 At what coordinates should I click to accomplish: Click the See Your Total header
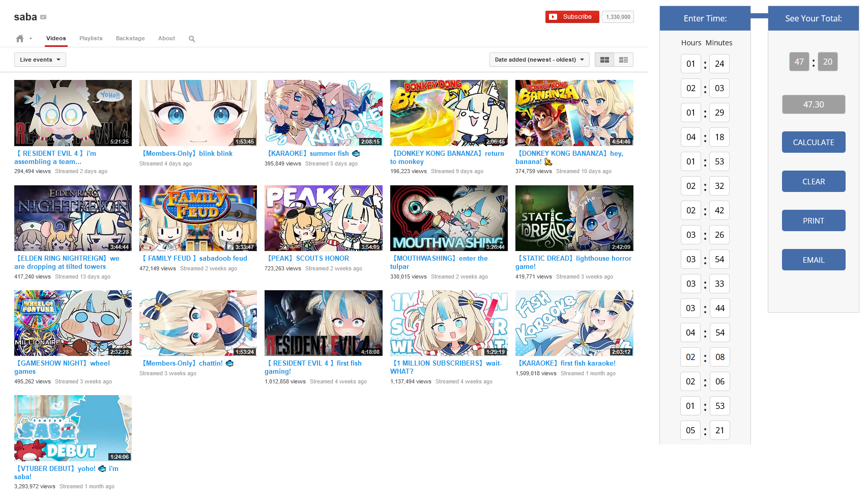click(x=814, y=18)
